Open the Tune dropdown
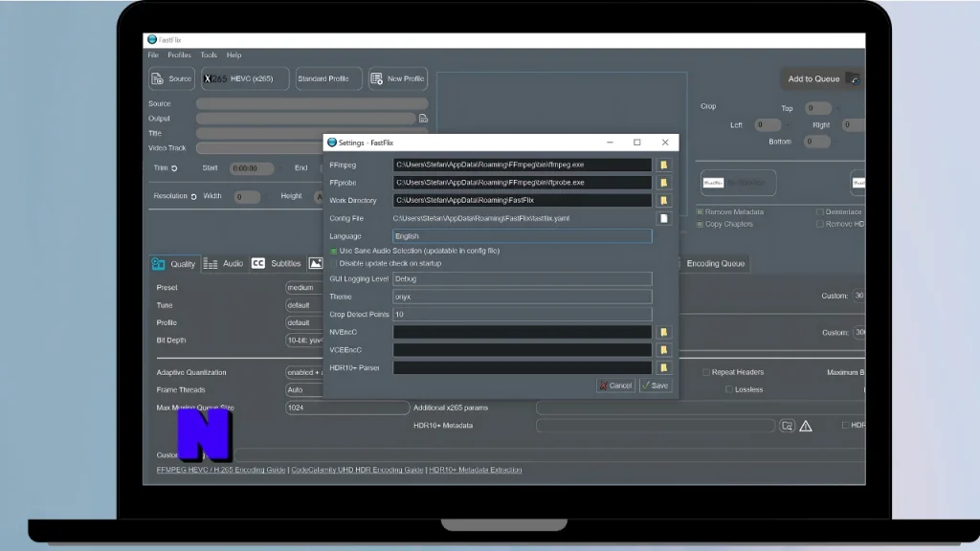980x551 pixels. pos(304,305)
